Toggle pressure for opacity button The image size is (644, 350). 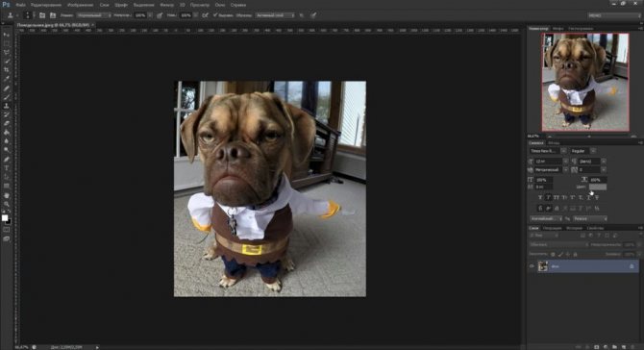click(x=160, y=15)
